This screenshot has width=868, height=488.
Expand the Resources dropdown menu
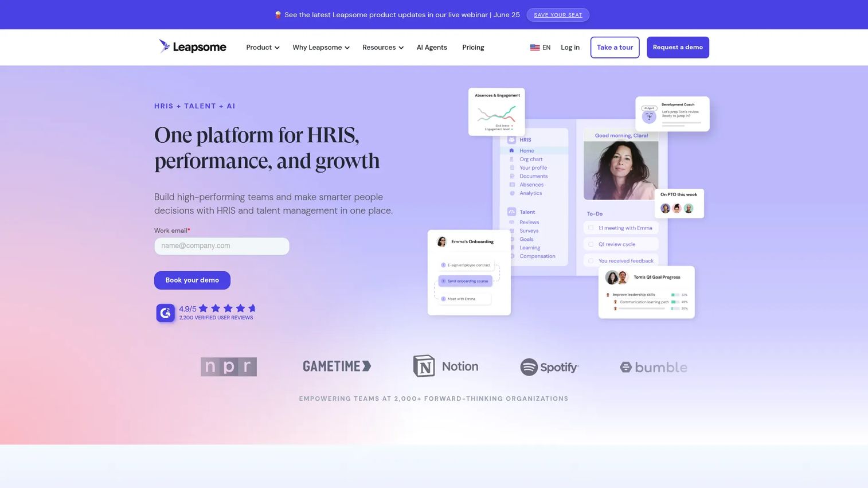coord(383,48)
